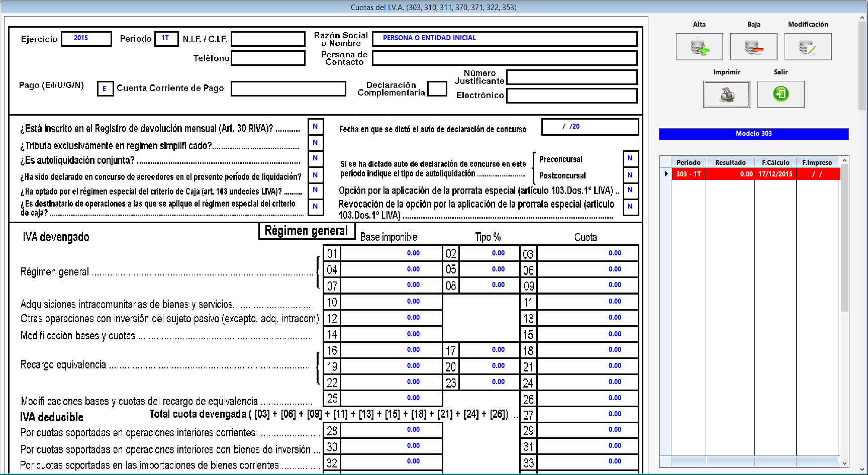This screenshot has width=868, height=475.
Task: Click the Ejercicio field showing 2015
Action: pyautogui.click(x=86, y=39)
